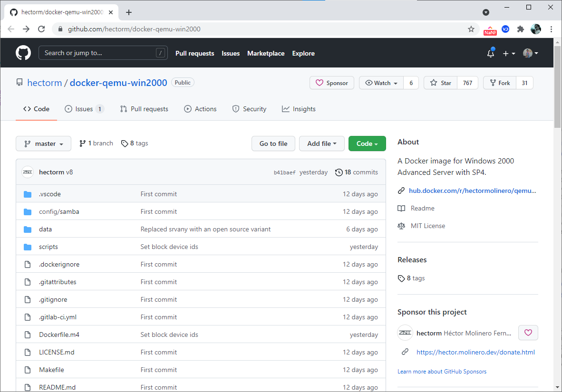Go back to previous page
The width and height of the screenshot is (562, 392).
pyautogui.click(x=11, y=29)
